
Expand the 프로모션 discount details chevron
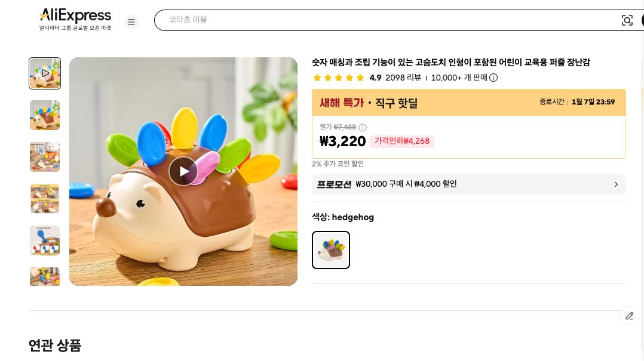[616, 184]
